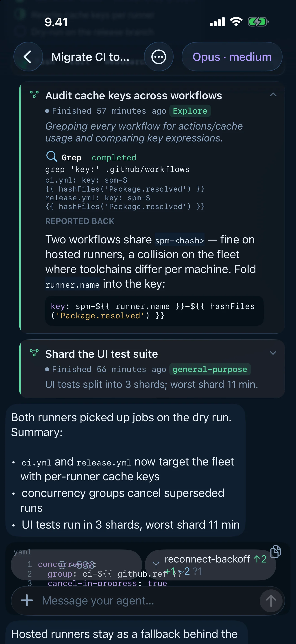Click the Explore agent type tag

190,111
